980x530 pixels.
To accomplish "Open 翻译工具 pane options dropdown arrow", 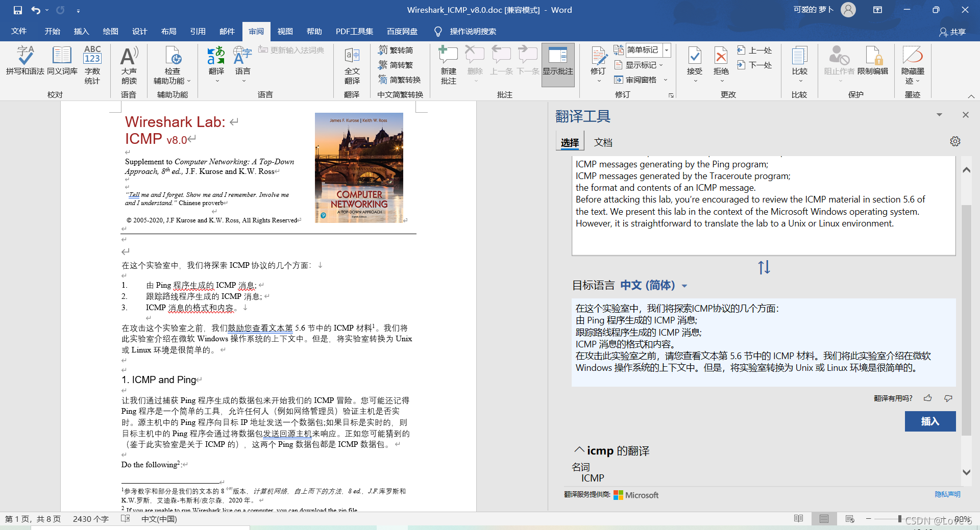I will click(x=939, y=115).
